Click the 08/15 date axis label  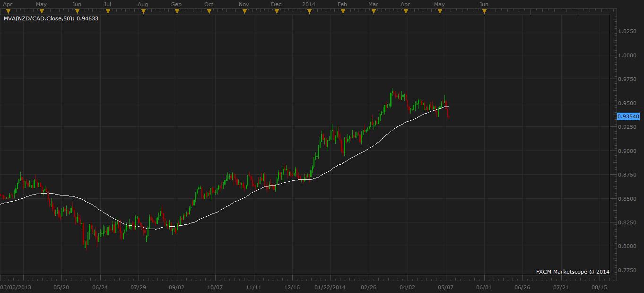click(599, 287)
